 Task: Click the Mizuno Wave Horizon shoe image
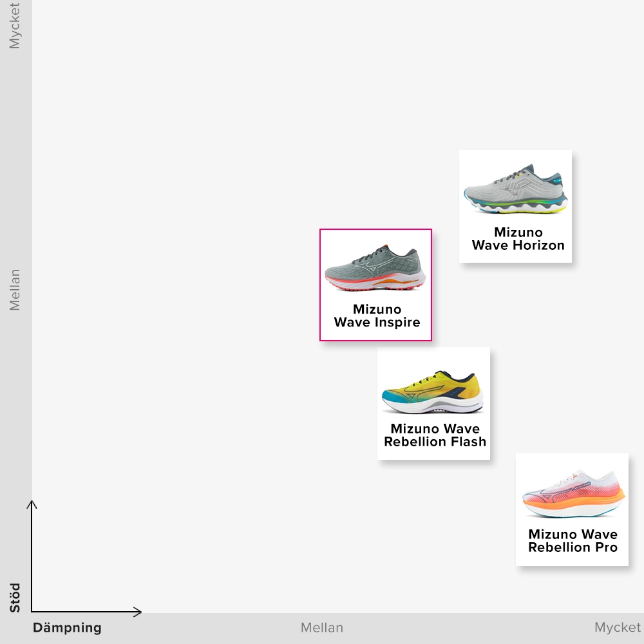[x=515, y=189]
